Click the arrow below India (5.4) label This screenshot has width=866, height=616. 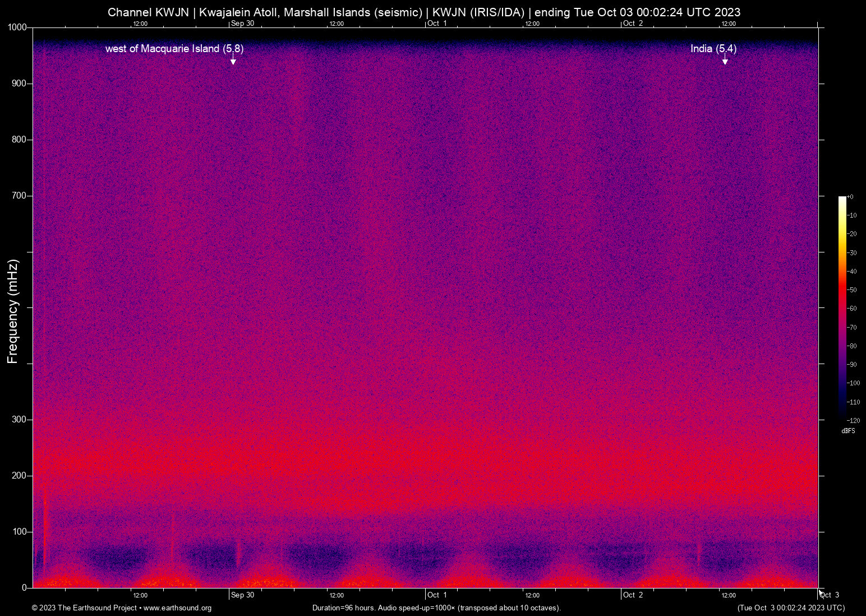click(x=725, y=60)
